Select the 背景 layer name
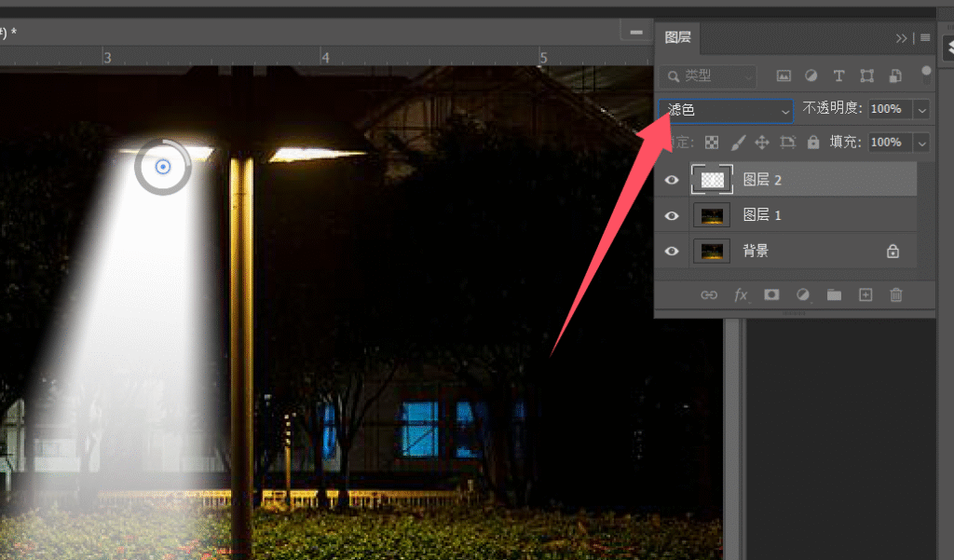The image size is (954, 560). click(x=756, y=251)
